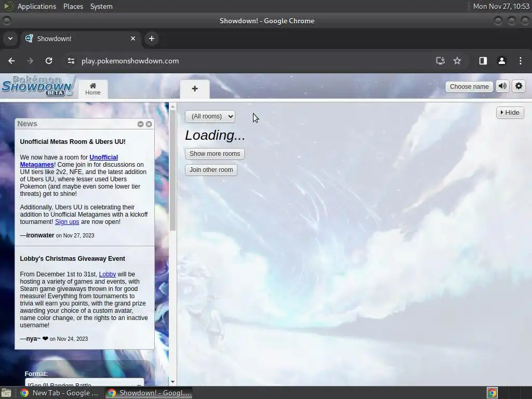The width and height of the screenshot is (532, 399).
Task: Click the address bar URL
Action: pos(130,61)
